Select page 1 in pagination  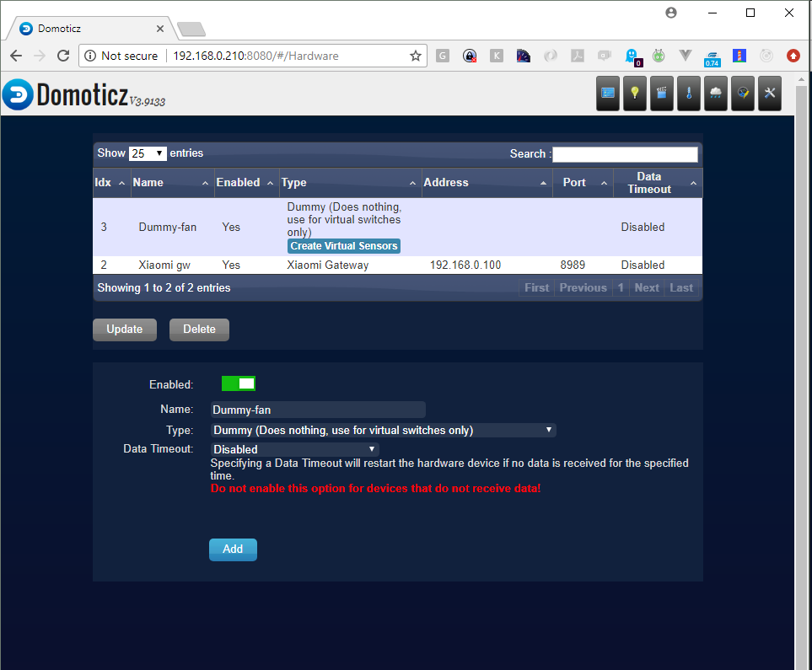point(621,288)
